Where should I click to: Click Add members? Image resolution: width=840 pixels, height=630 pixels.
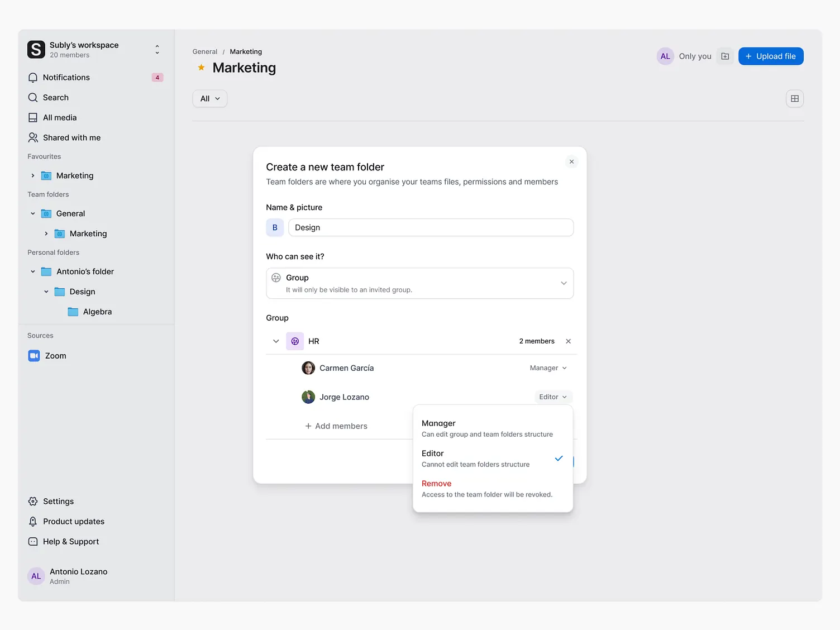[x=336, y=426]
